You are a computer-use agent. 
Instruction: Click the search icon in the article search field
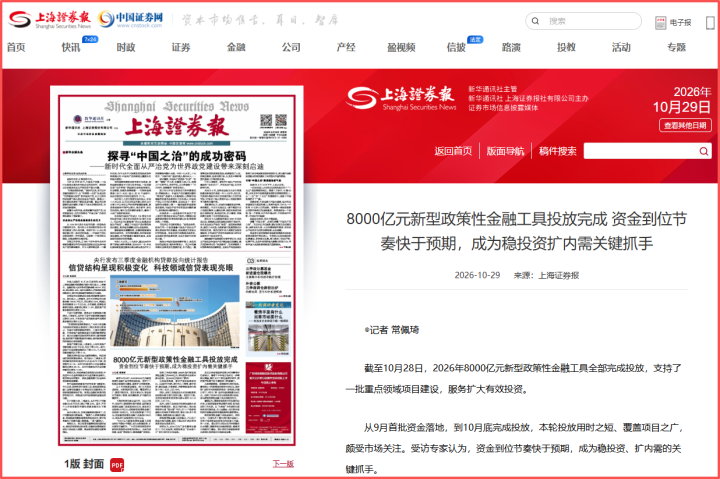(703, 151)
